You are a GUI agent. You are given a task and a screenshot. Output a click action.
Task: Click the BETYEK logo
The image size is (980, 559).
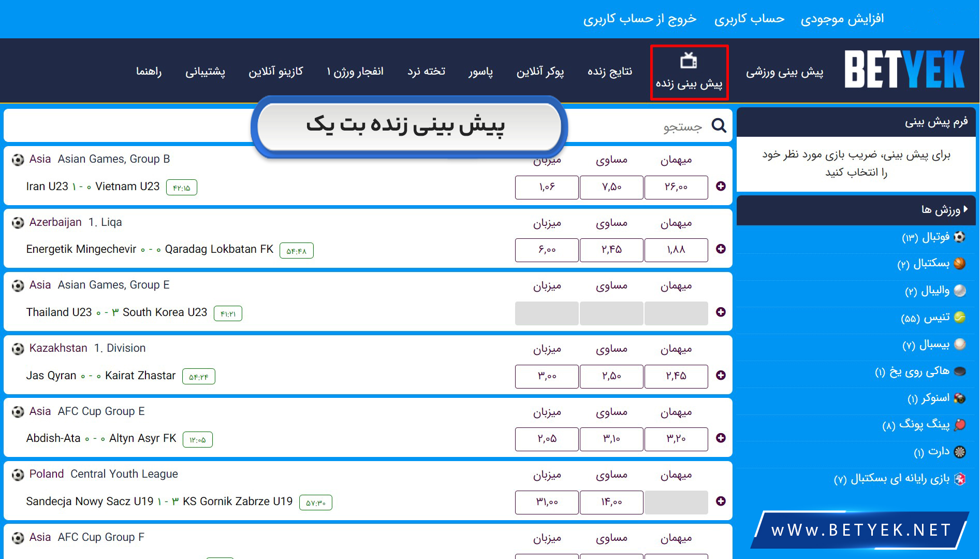904,69
